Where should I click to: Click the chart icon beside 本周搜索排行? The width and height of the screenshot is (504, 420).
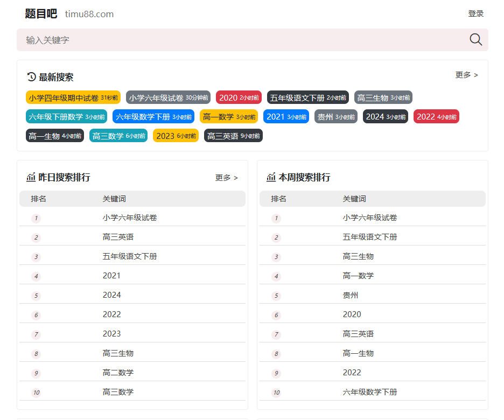click(271, 177)
